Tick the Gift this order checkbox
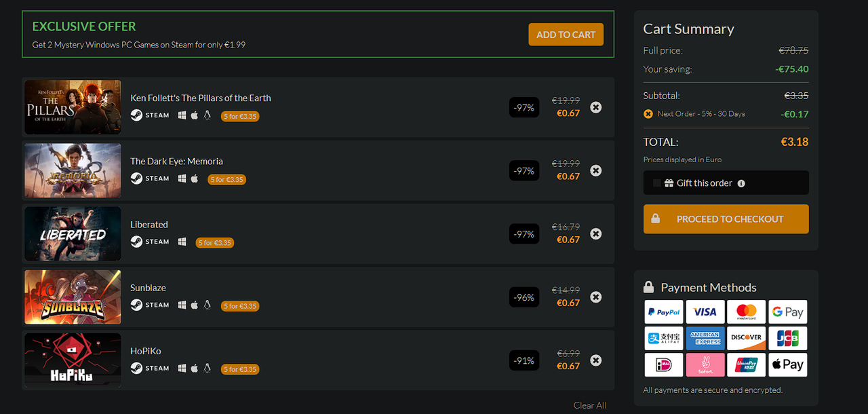 (x=656, y=183)
